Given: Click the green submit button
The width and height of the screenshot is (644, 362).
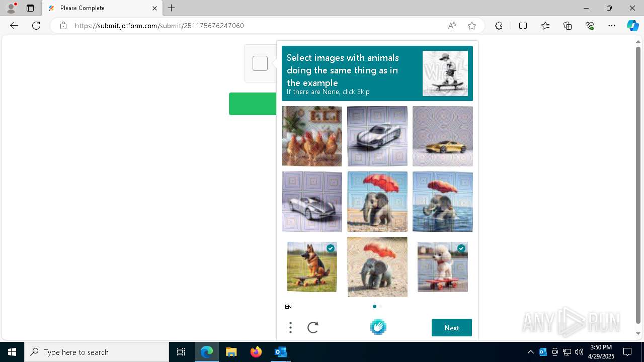Looking at the screenshot, I should pos(253,104).
